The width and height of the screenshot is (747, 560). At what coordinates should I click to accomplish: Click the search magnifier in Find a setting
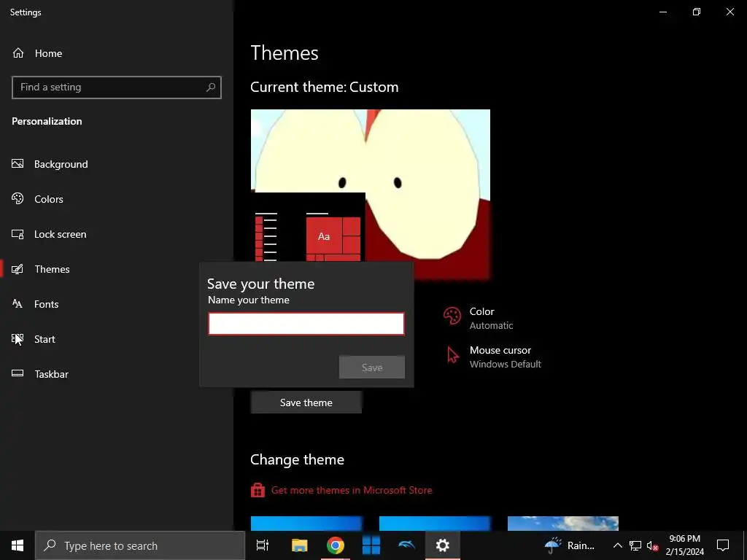click(x=211, y=87)
